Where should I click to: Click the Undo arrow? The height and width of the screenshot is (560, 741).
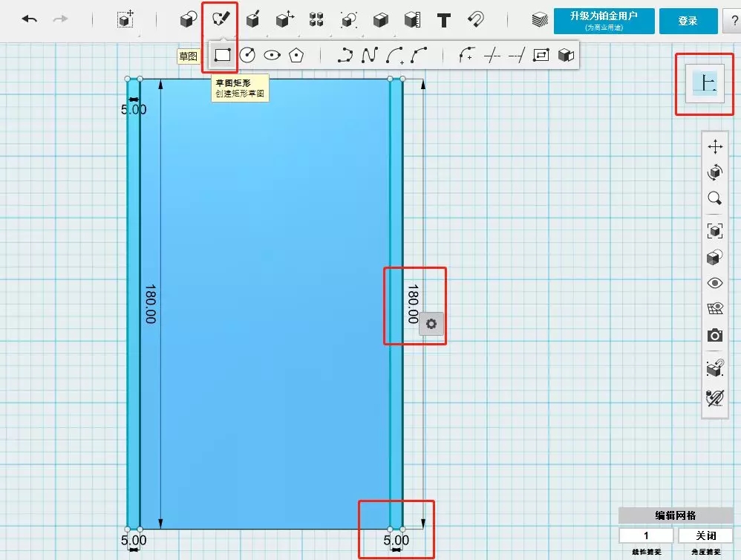point(30,20)
